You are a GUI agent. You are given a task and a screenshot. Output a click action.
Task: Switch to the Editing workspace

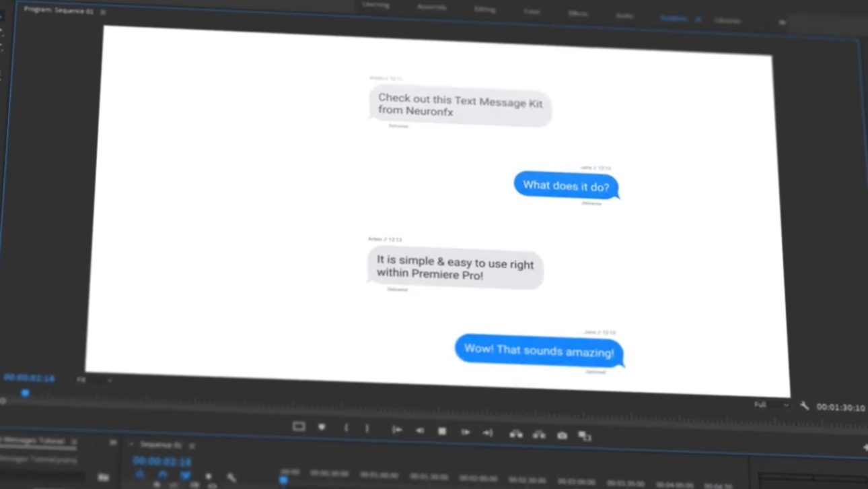pos(484,9)
